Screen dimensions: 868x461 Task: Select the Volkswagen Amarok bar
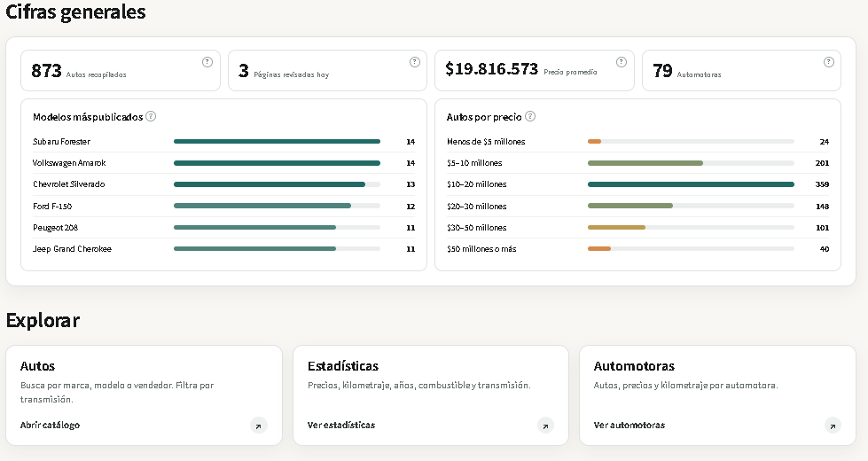point(277,163)
